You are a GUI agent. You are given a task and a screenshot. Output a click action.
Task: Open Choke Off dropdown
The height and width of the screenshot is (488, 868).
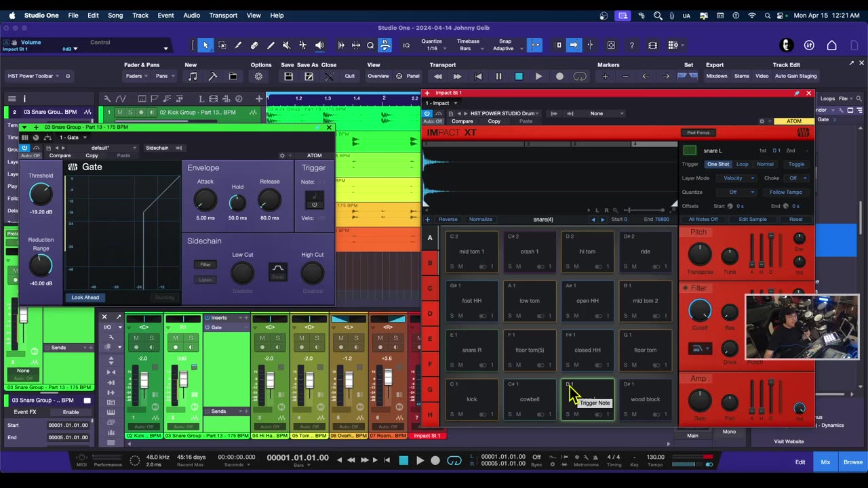(x=797, y=178)
